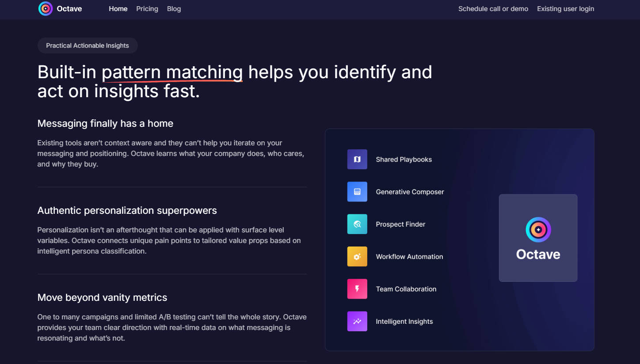
Task: Expand the Move beyond vanity metrics section
Action: pos(102,298)
